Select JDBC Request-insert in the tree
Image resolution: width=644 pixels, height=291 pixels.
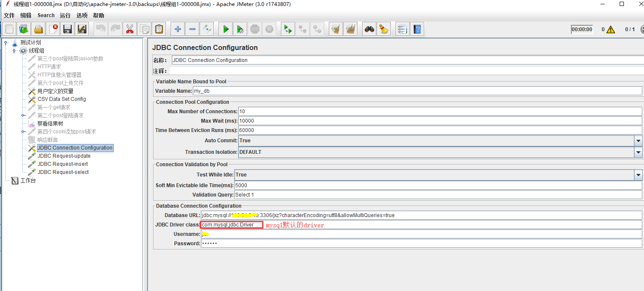coord(62,164)
